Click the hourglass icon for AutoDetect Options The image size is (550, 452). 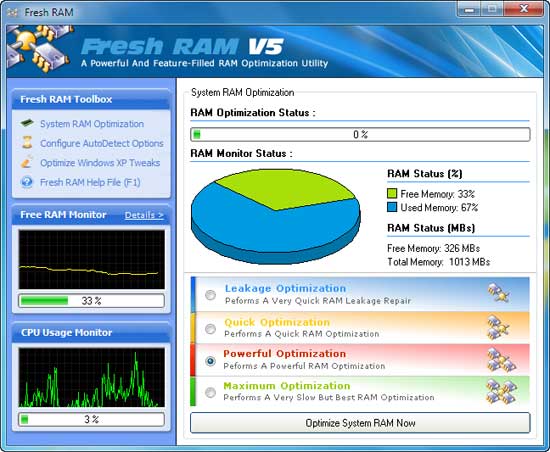[x=27, y=142]
